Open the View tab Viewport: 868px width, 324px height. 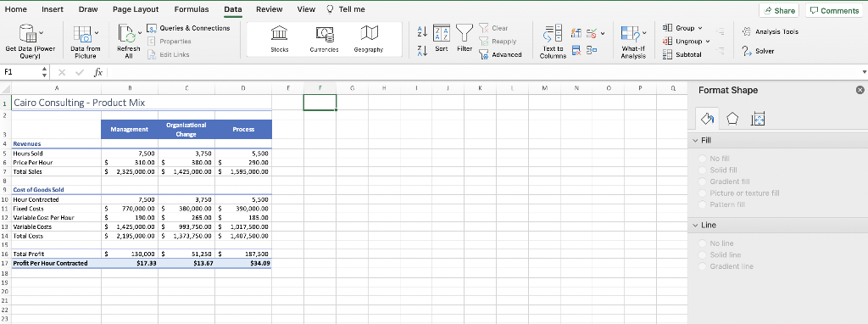(x=306, y=9)
